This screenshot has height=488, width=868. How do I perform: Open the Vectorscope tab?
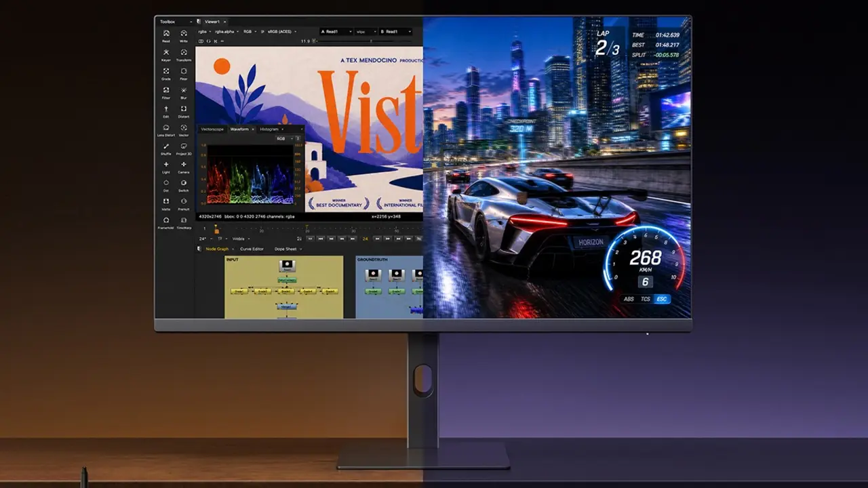pyautogui.click(x=212, y=129)
